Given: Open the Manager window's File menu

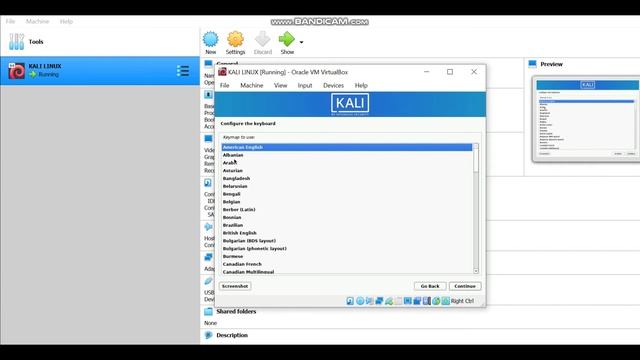Looking at the screenshot, I should click(10, 21).
